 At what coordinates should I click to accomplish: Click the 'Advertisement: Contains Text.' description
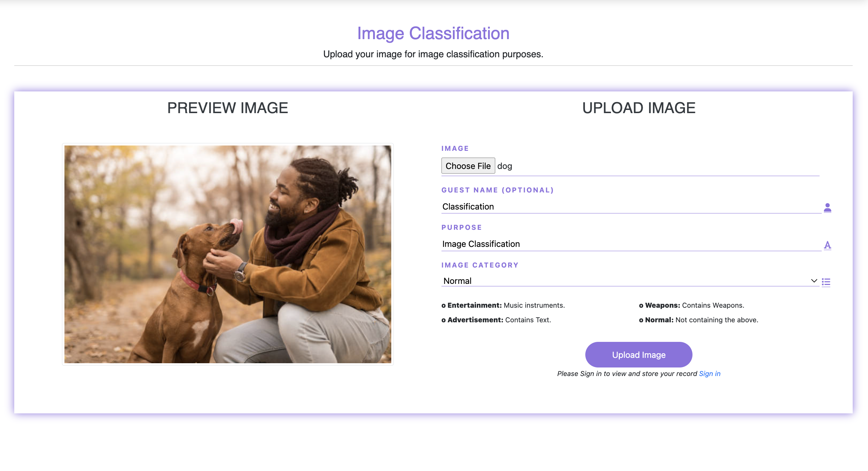pyautogui.click(x=496, y=320)
